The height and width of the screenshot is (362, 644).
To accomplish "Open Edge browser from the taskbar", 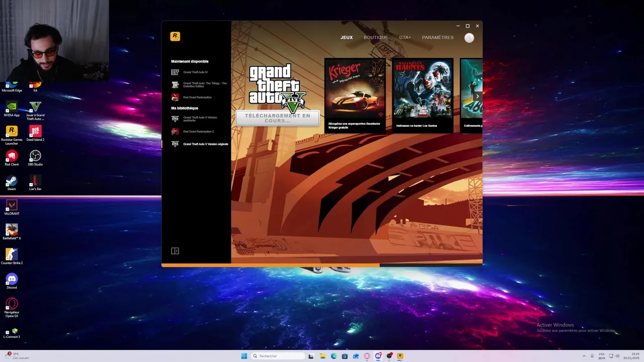I will [334, 356].
